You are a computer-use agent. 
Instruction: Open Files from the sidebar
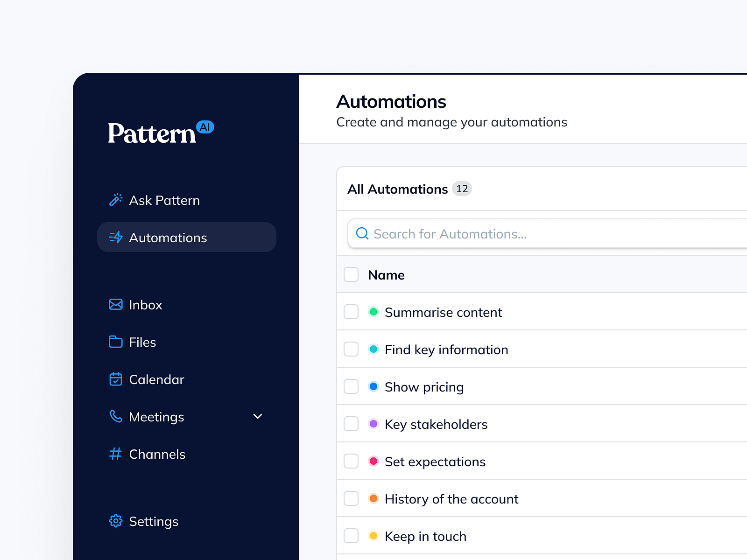pyautogui.click(x=187, y=342)
